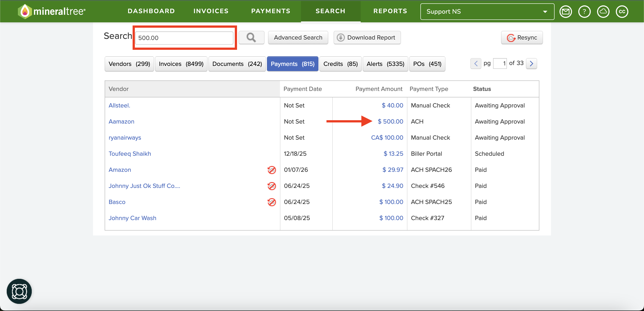Viewport: 644px width, 311px height.
Task: Open the lifebuoy support widget
Action: tap(19, 291)
